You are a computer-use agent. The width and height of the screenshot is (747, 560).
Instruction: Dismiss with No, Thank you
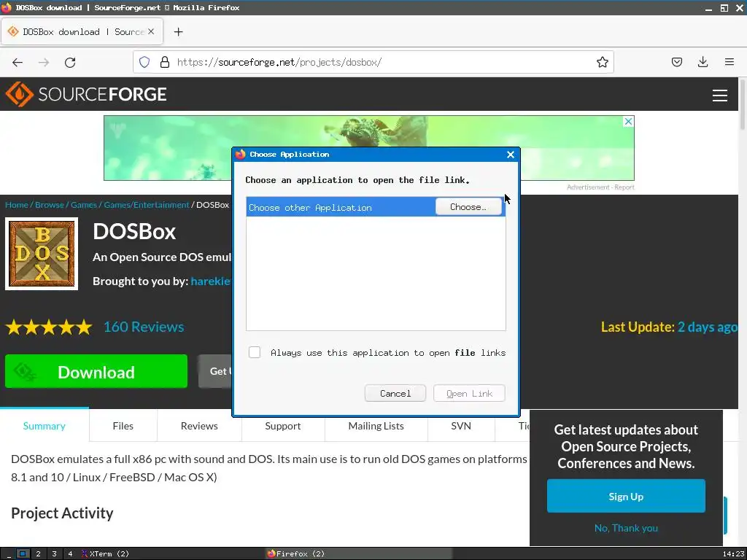[626, 528]
